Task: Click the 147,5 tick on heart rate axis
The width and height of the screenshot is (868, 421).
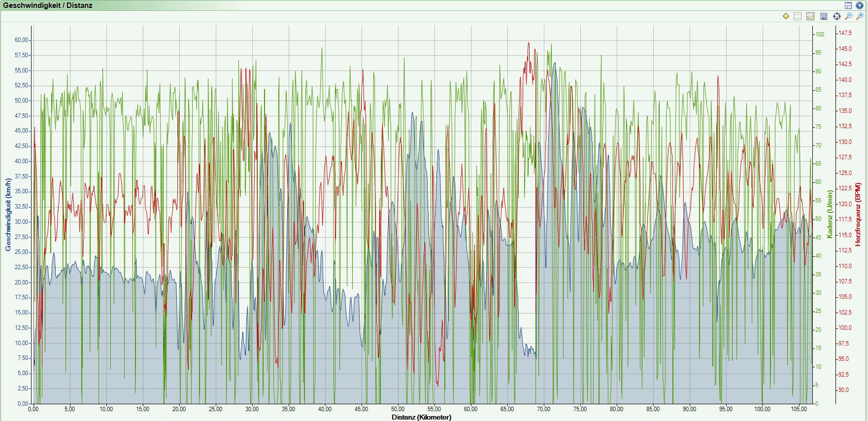Action: tap(845, 33)
